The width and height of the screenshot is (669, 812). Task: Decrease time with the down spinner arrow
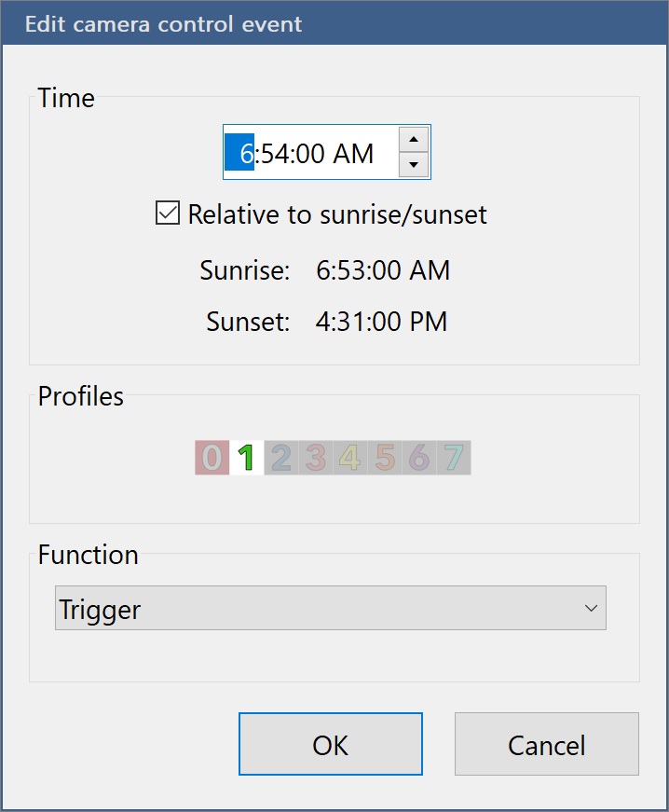414,166
